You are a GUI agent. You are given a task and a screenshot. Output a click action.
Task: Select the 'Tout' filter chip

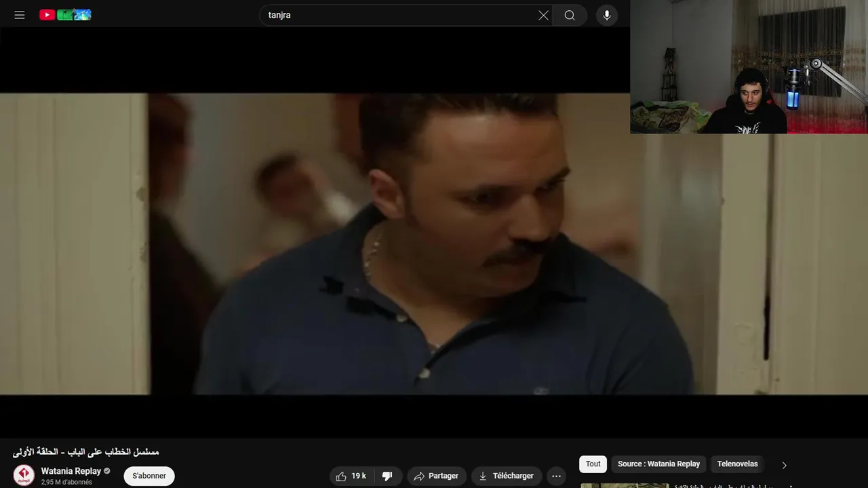[593, 464]
